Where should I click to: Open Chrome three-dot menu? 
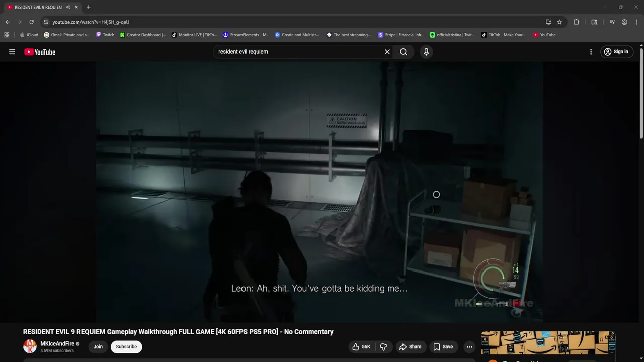pyautogui.click(x=635, y=22)
